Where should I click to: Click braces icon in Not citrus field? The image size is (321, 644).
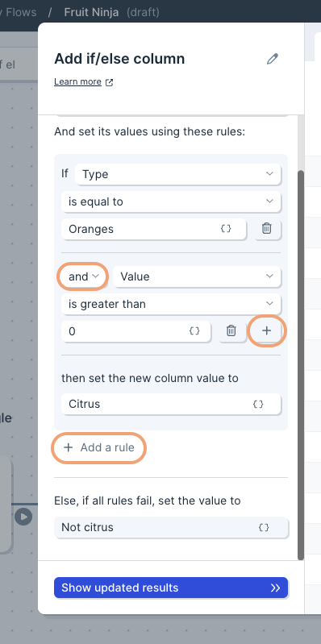click(264, 527)
